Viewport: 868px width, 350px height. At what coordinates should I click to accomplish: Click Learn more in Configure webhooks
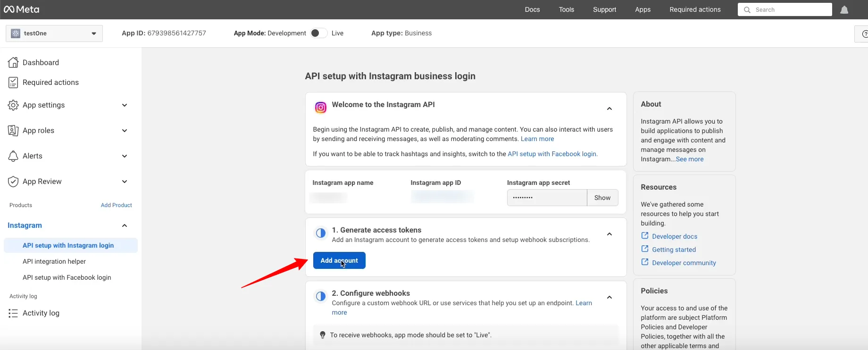tap(584, 303)
